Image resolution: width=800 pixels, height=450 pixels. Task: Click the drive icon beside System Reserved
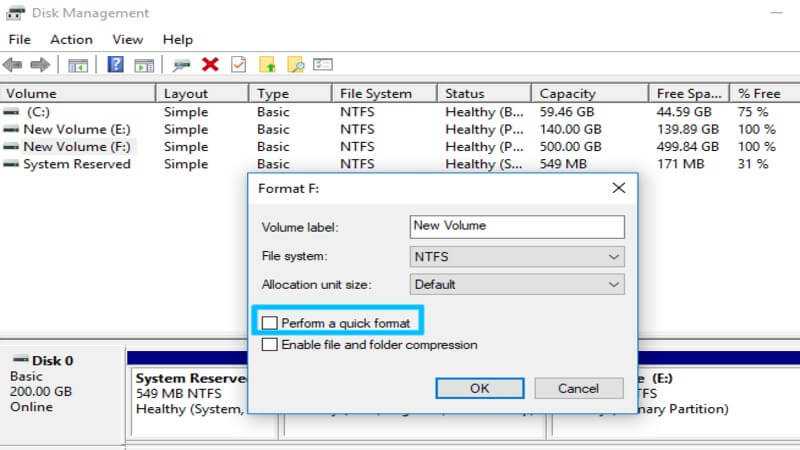(x=11, y=164)
